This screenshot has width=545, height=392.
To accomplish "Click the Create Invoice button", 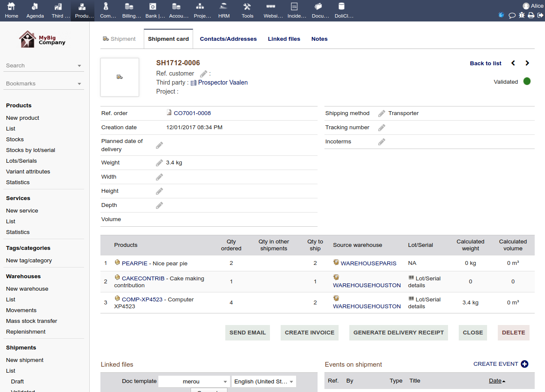I will [x=309, y=333].
